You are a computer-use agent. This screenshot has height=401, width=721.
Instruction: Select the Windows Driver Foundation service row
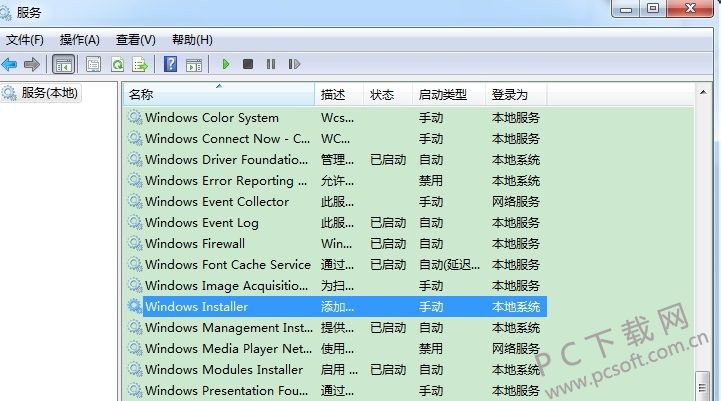[338, 160]
